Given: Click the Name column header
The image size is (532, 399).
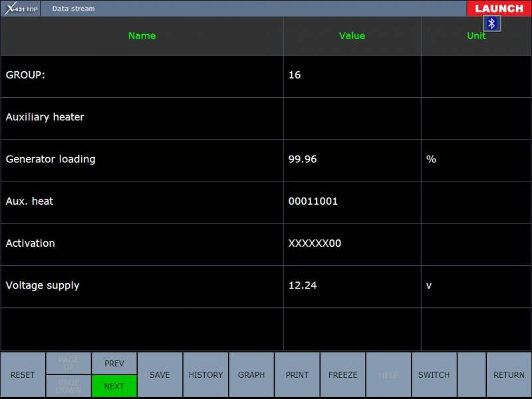Looking at the screenshot, I should coord(142,36).
